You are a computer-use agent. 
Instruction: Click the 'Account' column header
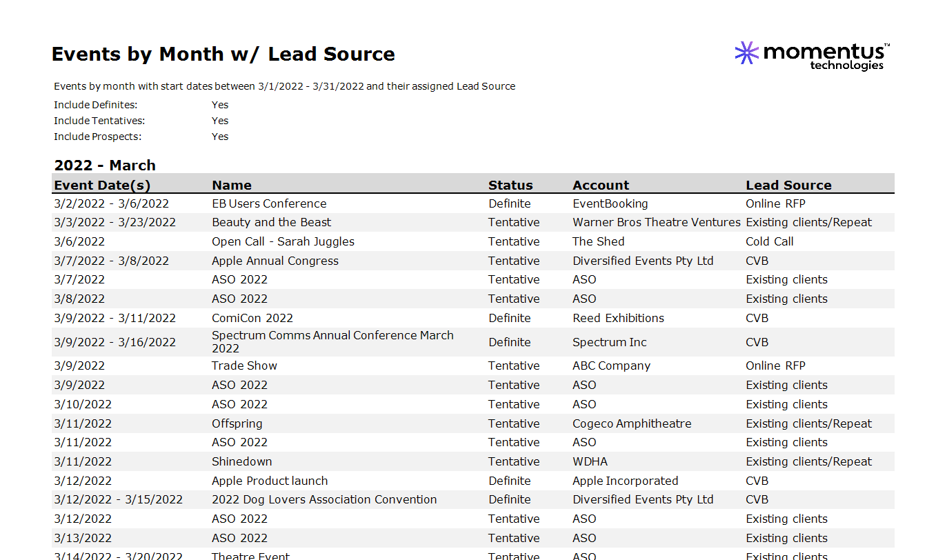601,185
